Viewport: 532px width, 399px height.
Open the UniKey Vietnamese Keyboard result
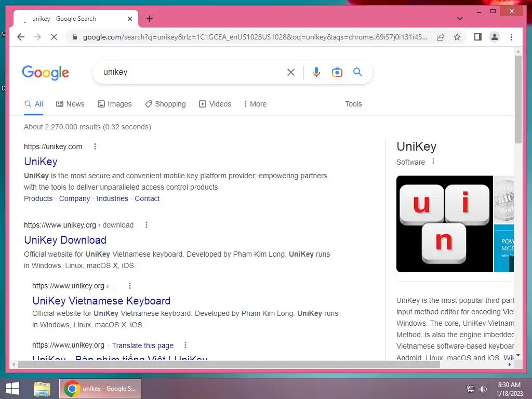[101, 301]
